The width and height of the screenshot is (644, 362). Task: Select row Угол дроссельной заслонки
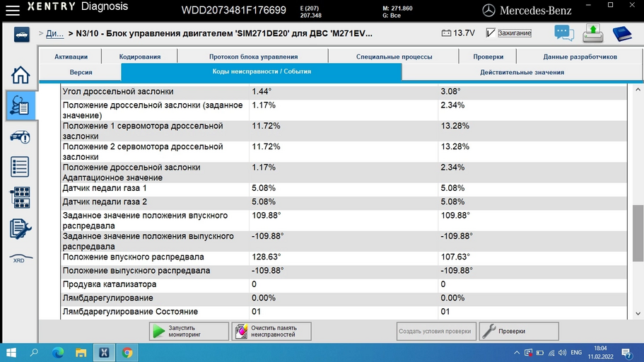coord(344,92)
